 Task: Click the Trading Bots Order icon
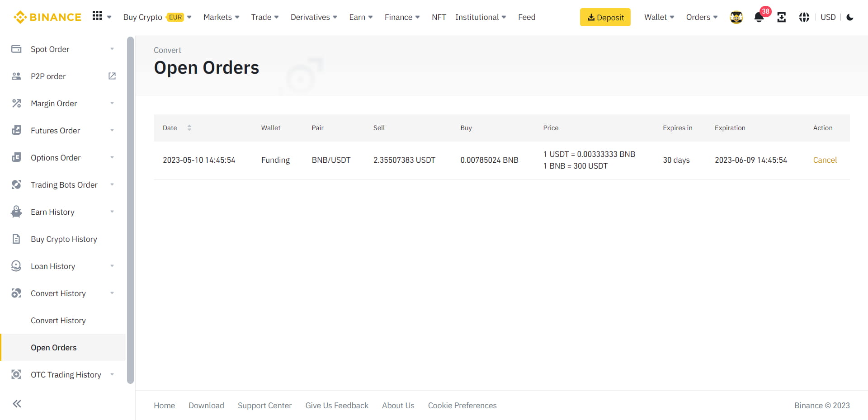click(x=16, y=184)
